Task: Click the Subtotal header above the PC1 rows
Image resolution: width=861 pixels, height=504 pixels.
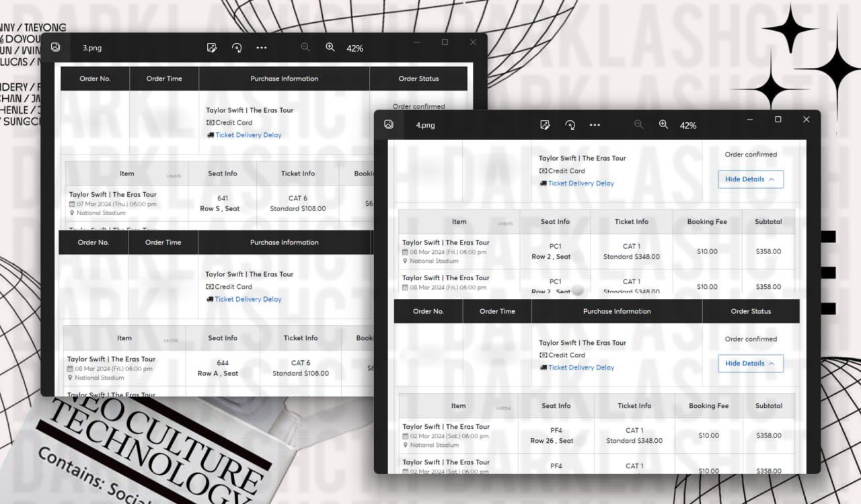Action: (768, 222)
